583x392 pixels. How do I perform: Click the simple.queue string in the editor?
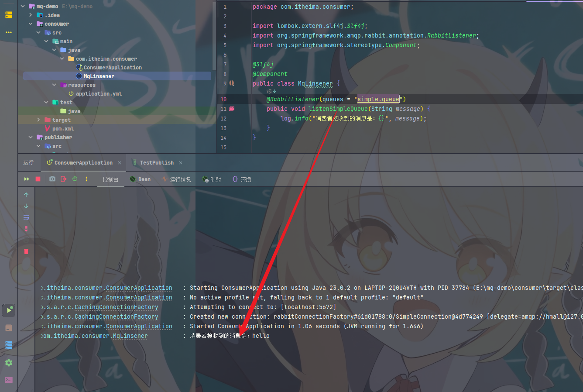click(x=378, y=99)
